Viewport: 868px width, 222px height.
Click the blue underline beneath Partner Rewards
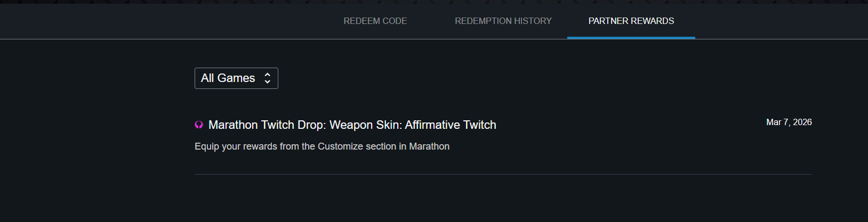[631, 38]
